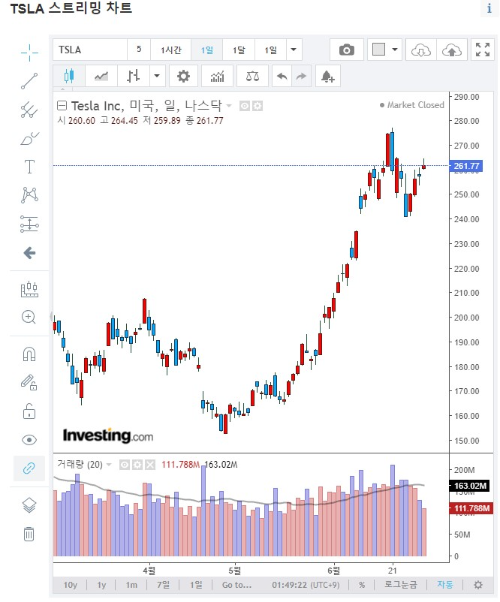500x602 pixels.
Task: Take a chart snapshot with camera
Action: [x=346, y=50]
